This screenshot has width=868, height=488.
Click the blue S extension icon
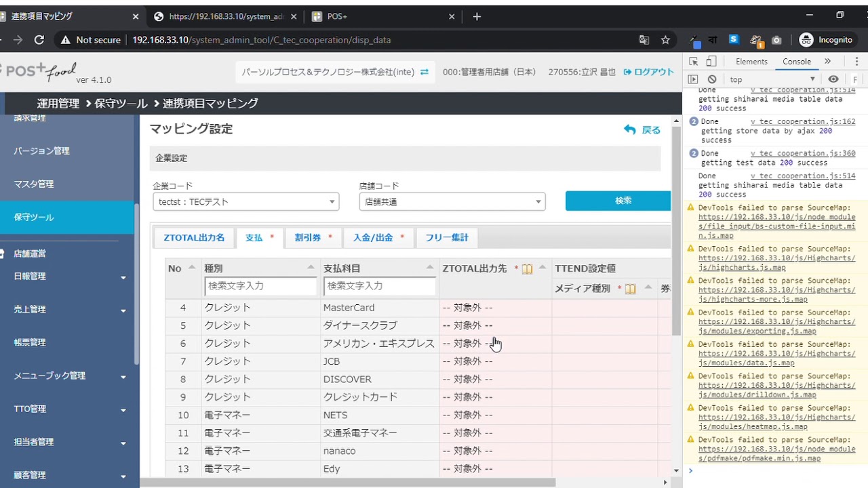point(734,39)
